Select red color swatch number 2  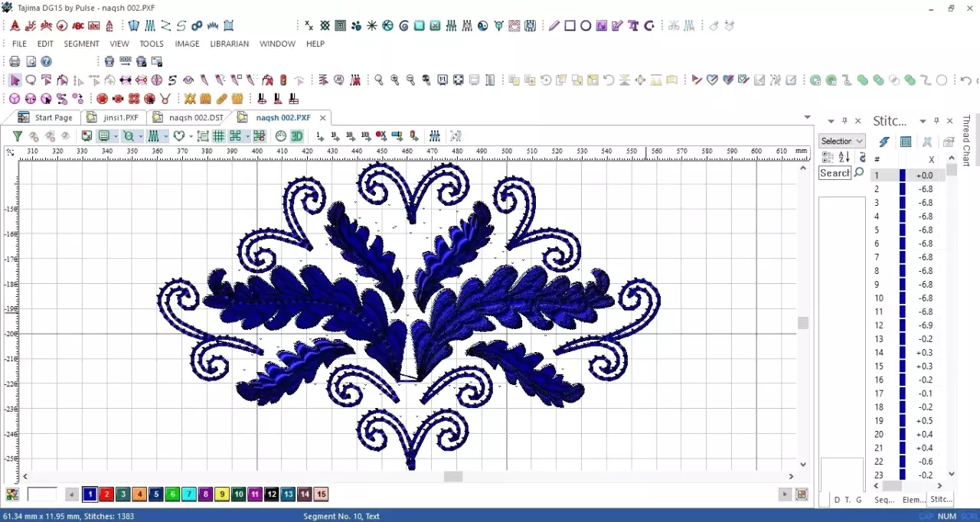[x=106, y=494]
